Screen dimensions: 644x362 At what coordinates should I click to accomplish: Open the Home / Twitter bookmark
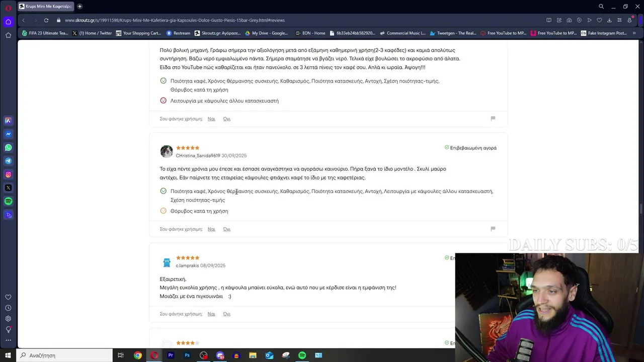pos(92,33)
